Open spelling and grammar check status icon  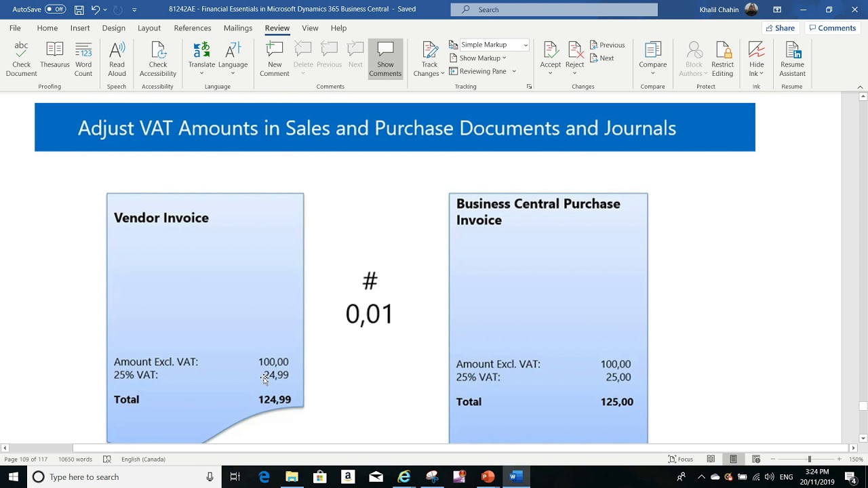click(x=106, y=460)
